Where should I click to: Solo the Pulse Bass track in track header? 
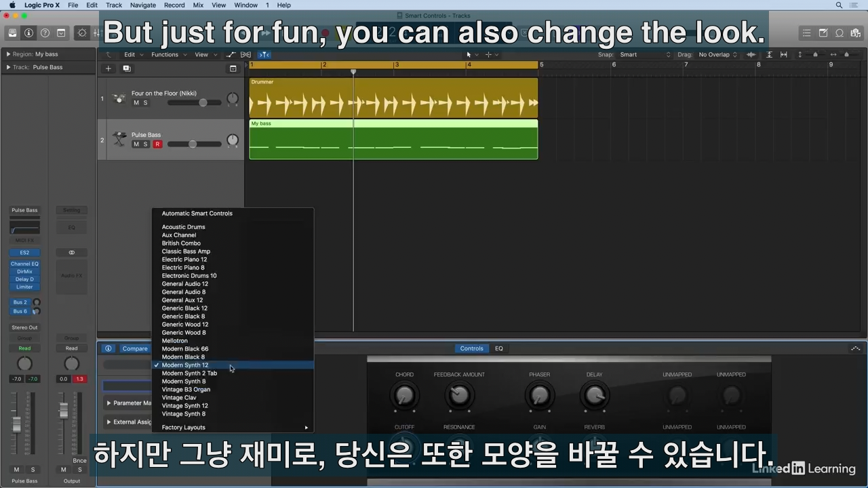pos(145,144)
